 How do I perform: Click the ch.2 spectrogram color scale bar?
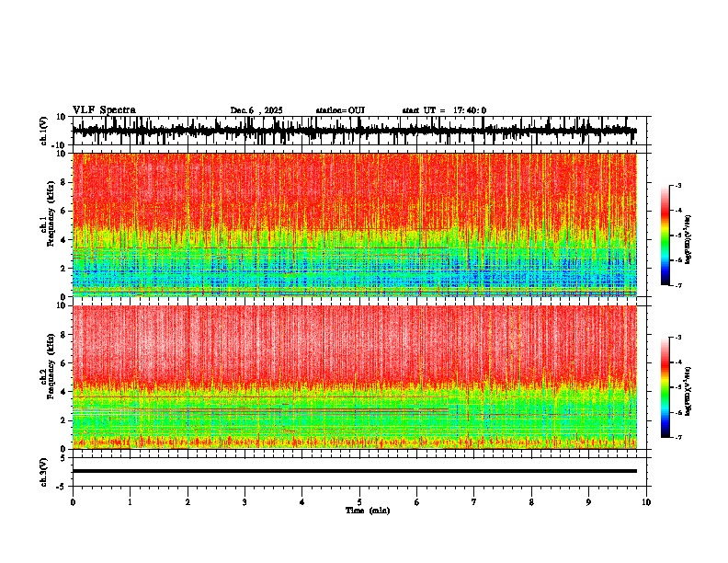click(x=665, y=387)
